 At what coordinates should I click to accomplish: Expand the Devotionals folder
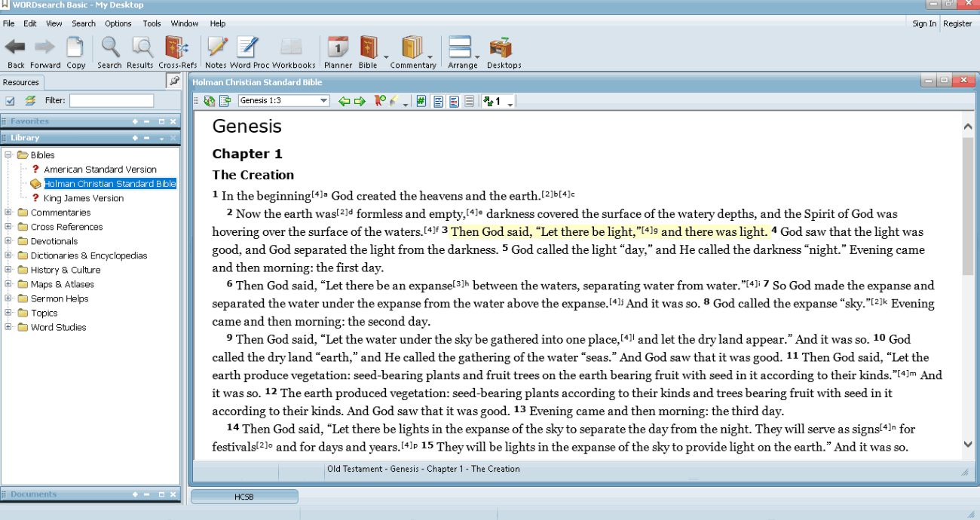[x=8, y=241]
